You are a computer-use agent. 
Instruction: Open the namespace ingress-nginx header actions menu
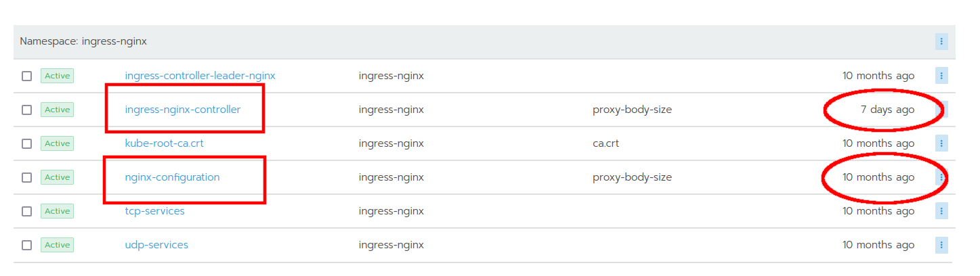pyautogui.click(x=941, y=41)
